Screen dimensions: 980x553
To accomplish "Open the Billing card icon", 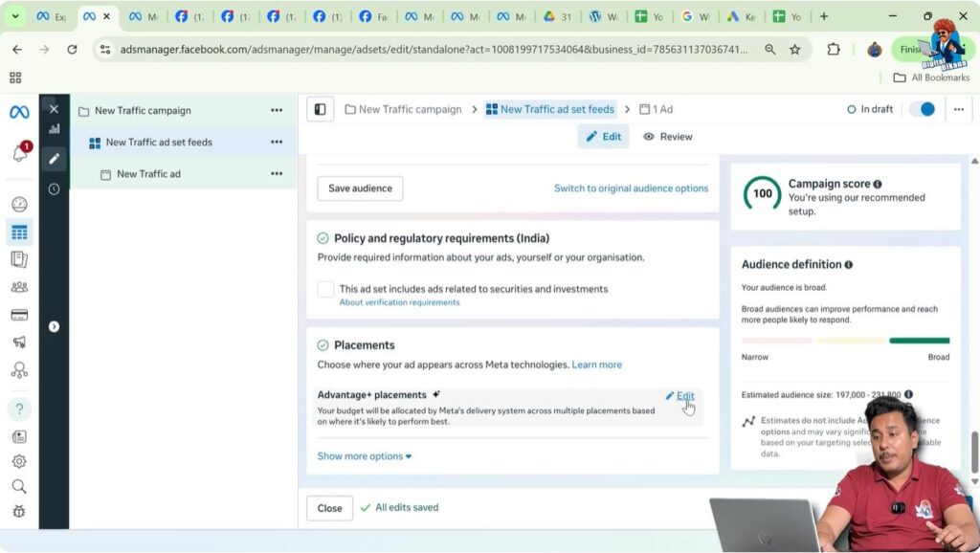I will 19,315.
